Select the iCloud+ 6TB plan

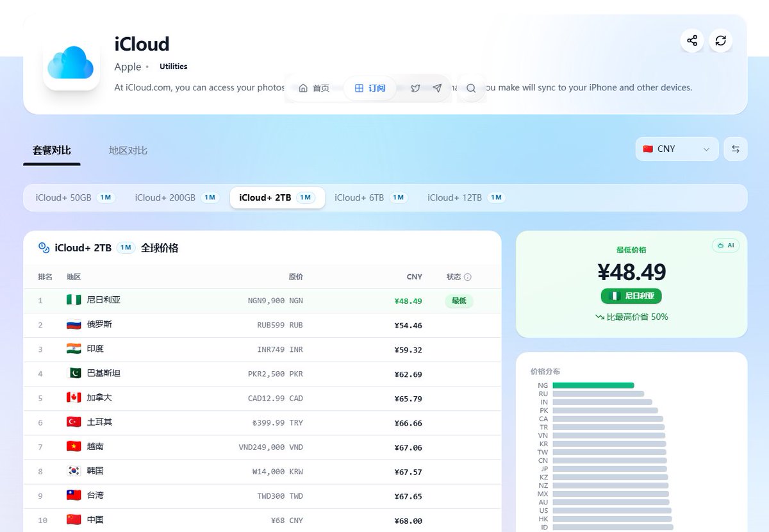click(x=372, y=197)
